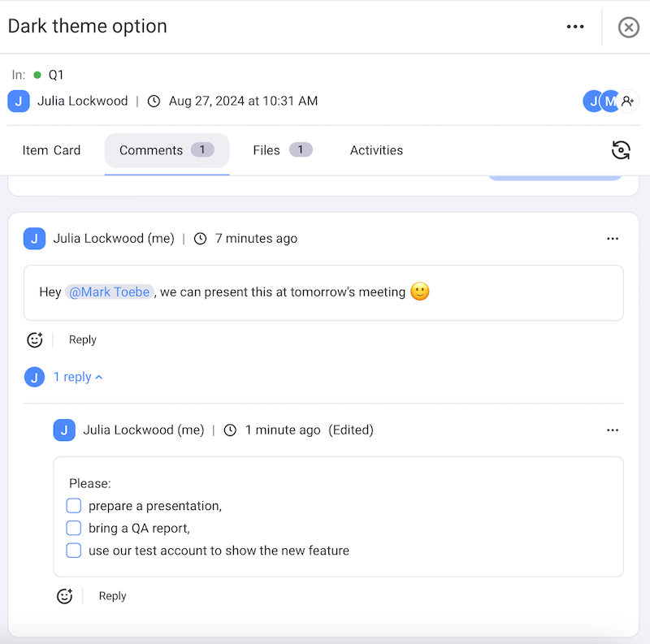Click the clock icon beside the timestamp
Viewport: 650px width, 644px height.
[154, 101]
